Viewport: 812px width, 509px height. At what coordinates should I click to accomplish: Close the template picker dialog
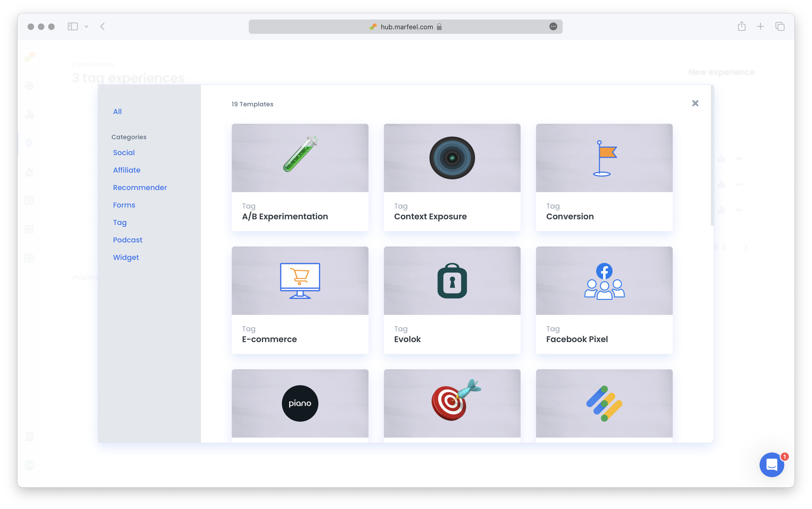tap(695, 103)
